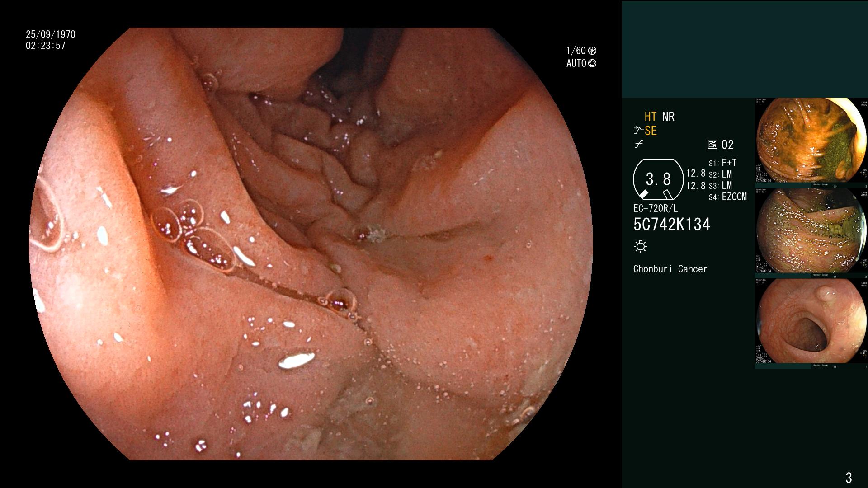Open the orange-stained colon thumbnail

(811, 141)
